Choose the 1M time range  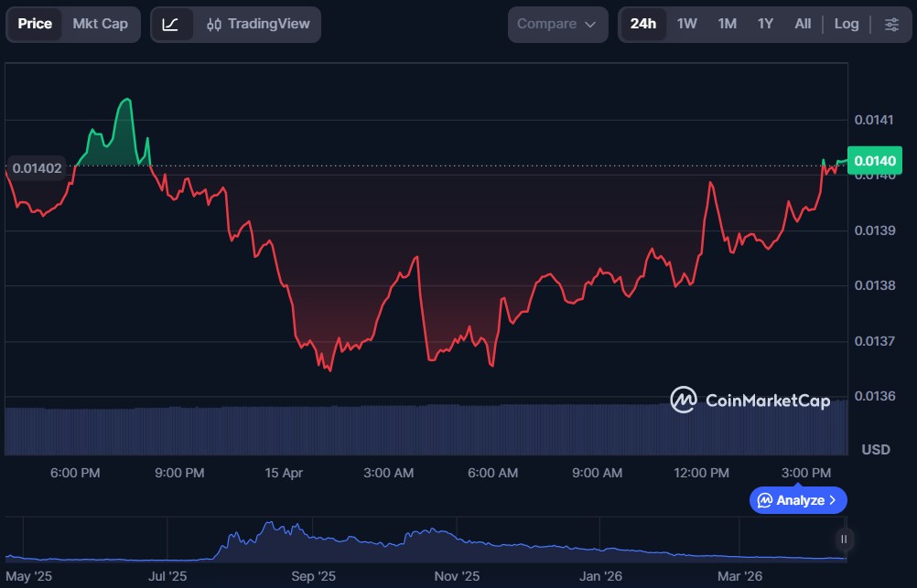(727, 25)
